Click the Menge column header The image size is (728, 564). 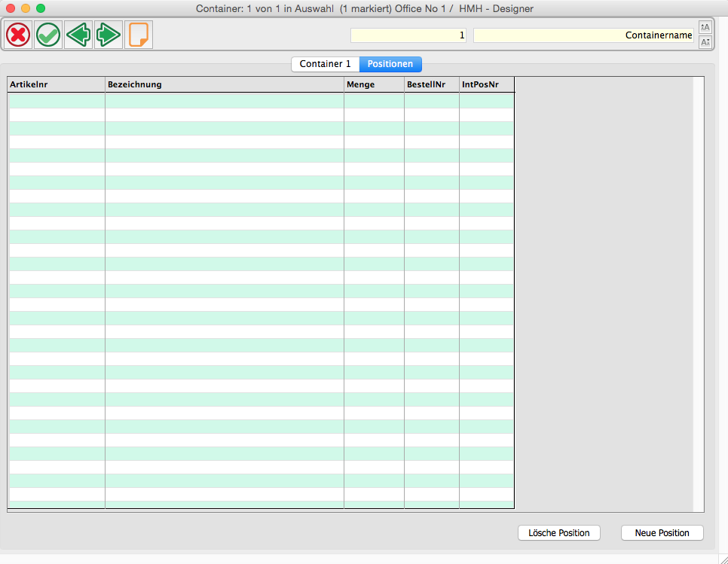374,84
